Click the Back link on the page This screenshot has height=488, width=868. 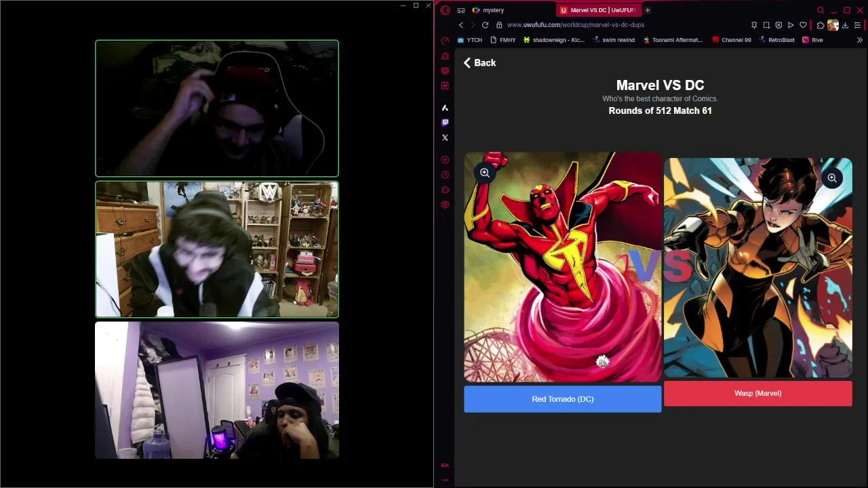[x=479, y=62]
